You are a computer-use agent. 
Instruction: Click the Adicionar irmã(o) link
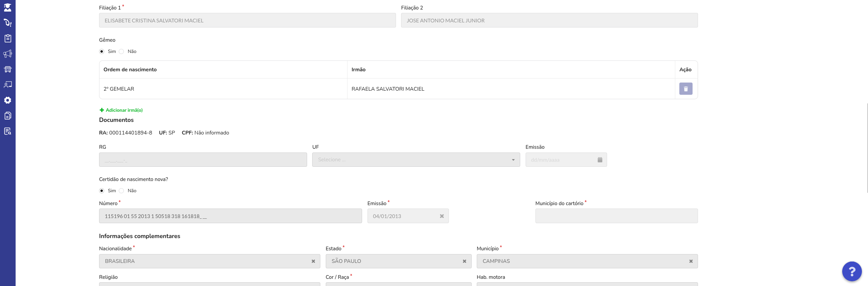121,110
